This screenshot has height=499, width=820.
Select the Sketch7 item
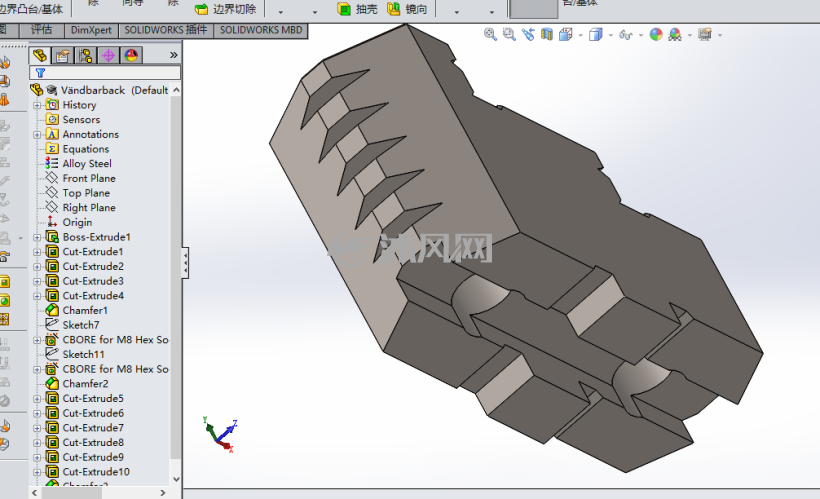(x=81, y=325)
